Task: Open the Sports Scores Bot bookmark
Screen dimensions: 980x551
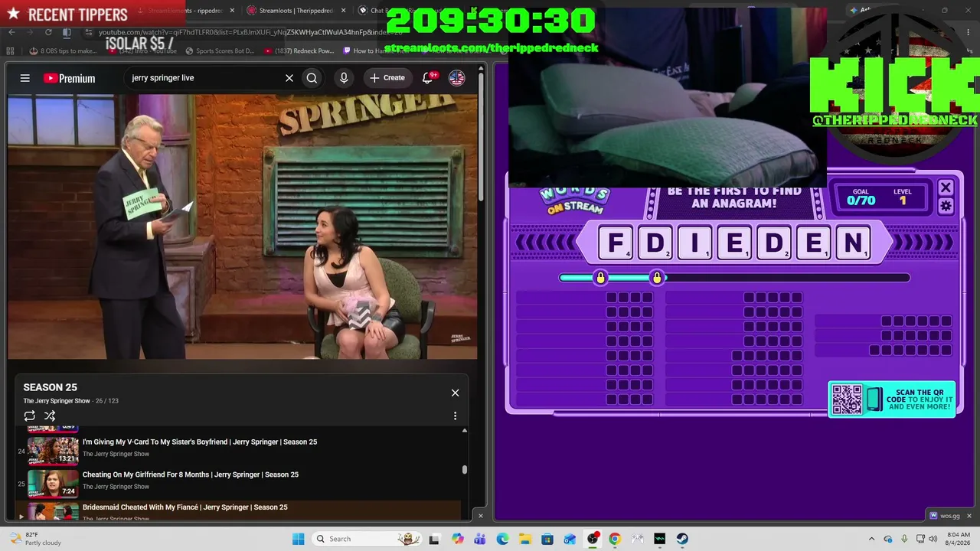Action: pyautogui.click(x=220, y=51)
